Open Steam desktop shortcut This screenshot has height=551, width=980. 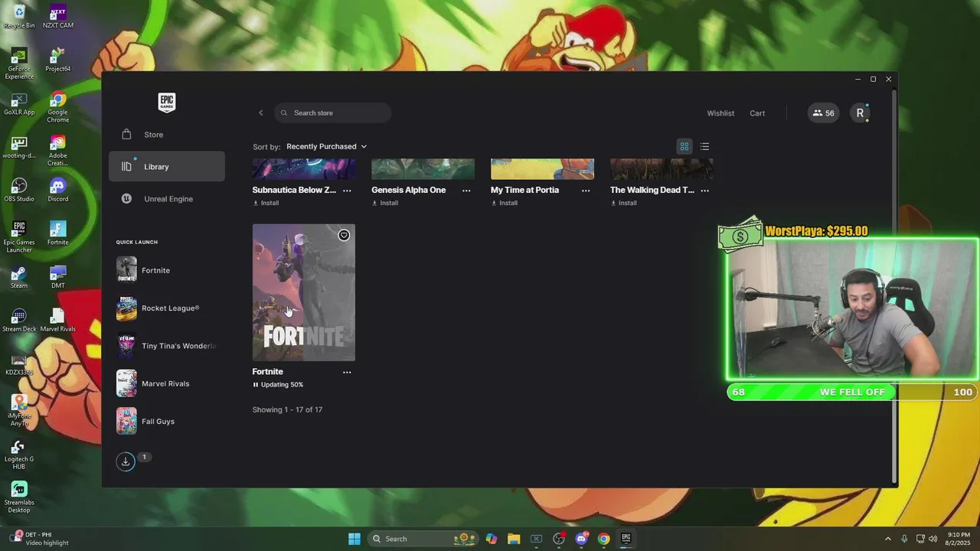[19, 277]
